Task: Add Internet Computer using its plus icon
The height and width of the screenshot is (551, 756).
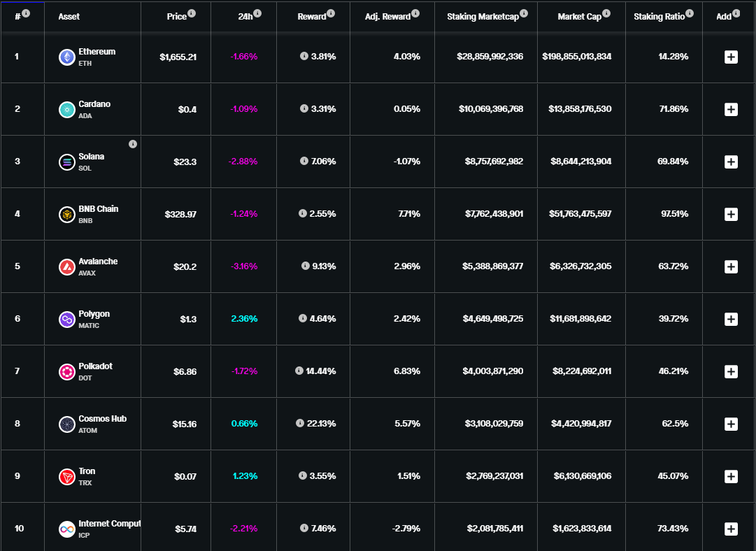Action: pos(731,529)
